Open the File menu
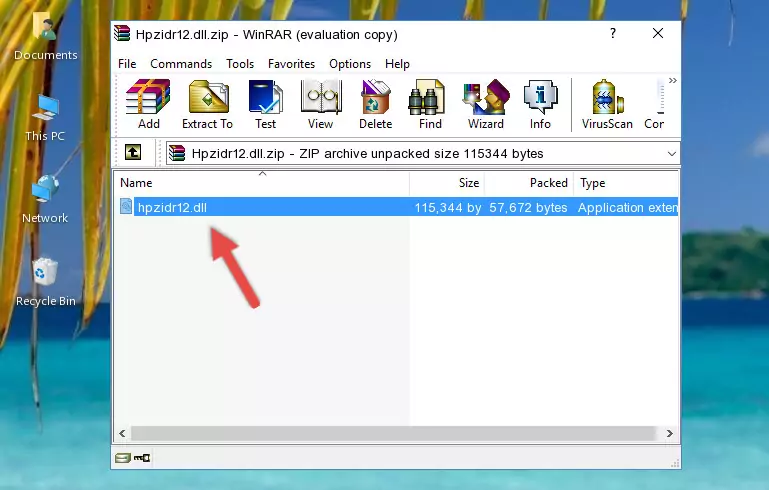The width and height of the screenshot is (769, 490). click(x=127, y=64)
